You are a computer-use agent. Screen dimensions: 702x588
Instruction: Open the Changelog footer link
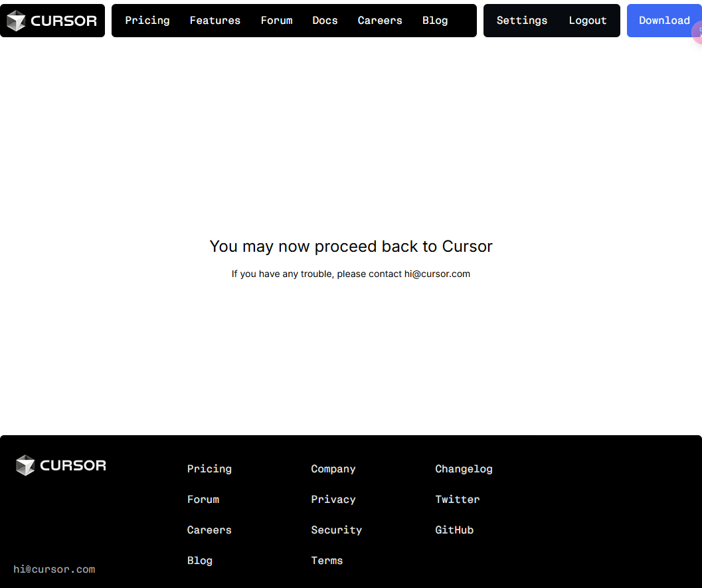(464, 469)
